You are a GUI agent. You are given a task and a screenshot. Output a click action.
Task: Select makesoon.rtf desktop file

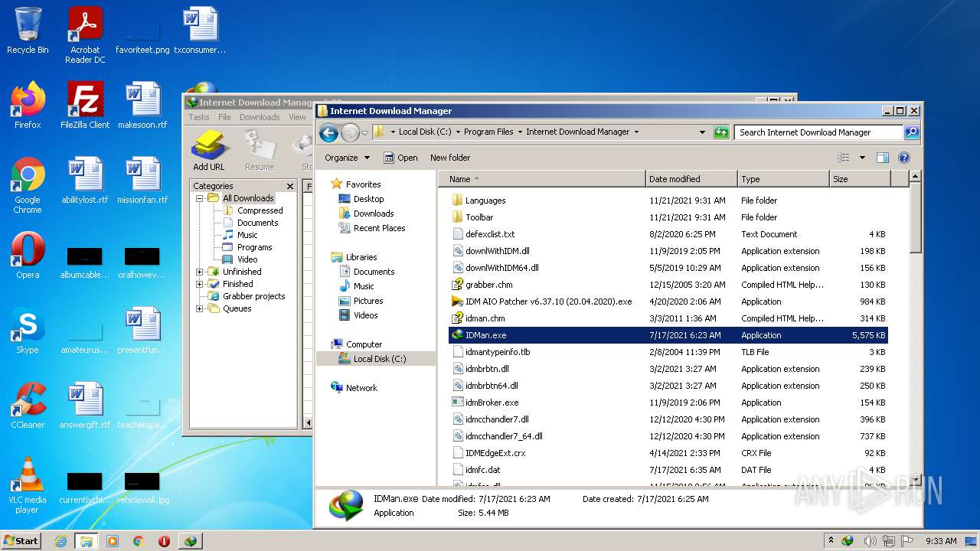point(142,106)
